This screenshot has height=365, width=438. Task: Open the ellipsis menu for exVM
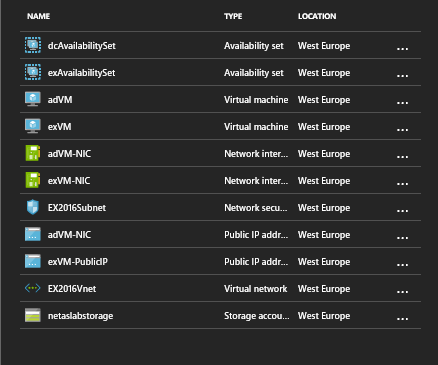point(402,130)
